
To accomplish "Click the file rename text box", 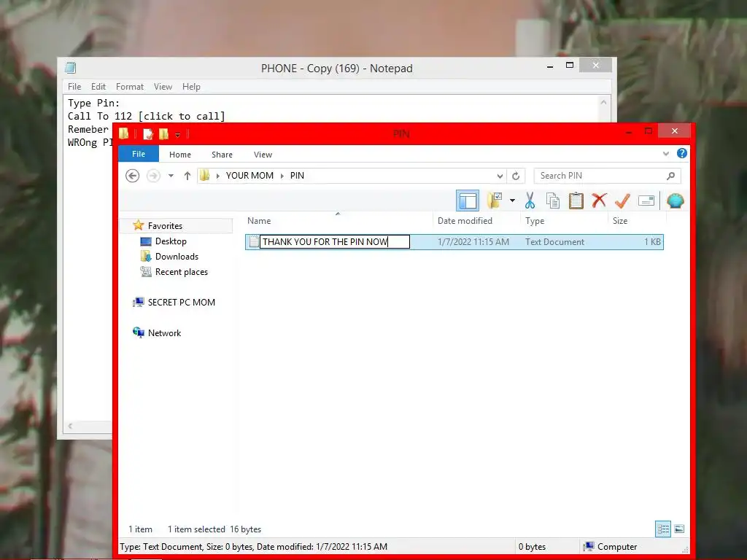I will point(334,241).
